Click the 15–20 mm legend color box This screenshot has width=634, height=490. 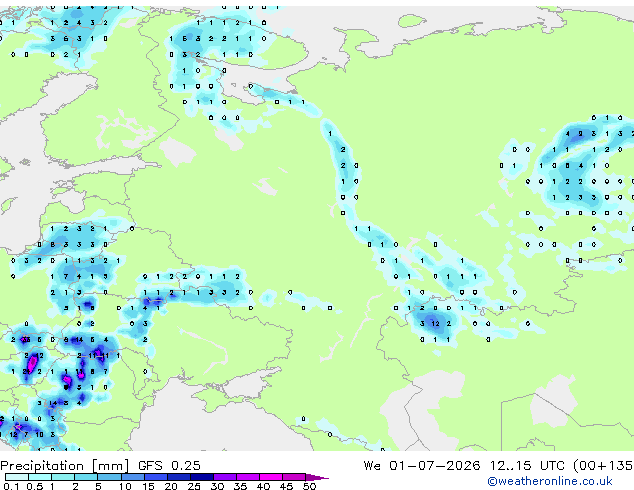click(156, 477)
